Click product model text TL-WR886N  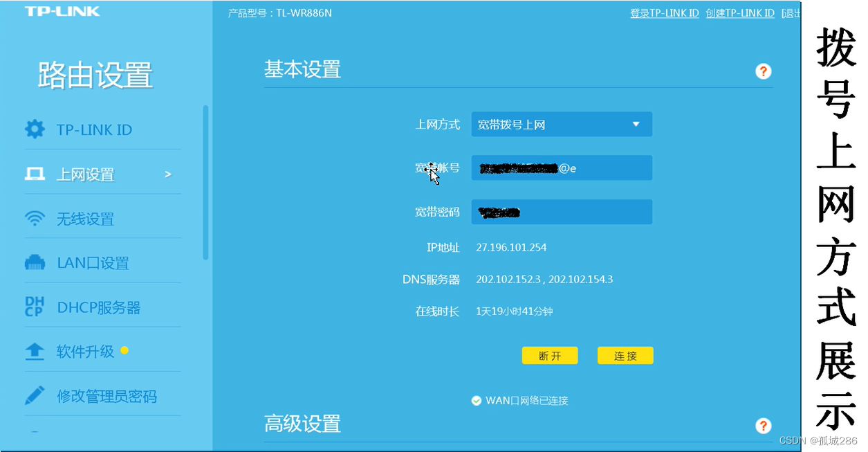304,13
